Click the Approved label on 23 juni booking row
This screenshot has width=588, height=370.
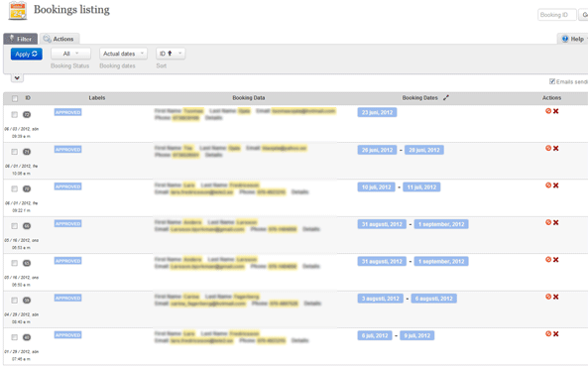coord(67,112)
